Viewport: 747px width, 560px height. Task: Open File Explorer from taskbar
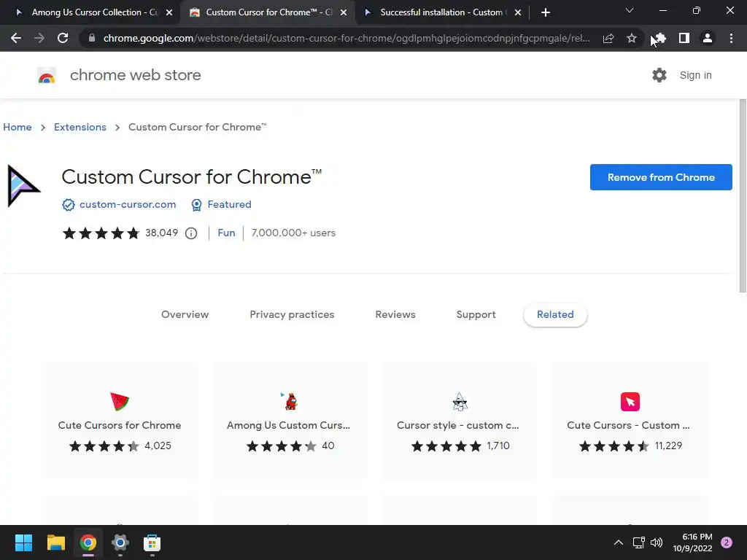click(55, 542)
